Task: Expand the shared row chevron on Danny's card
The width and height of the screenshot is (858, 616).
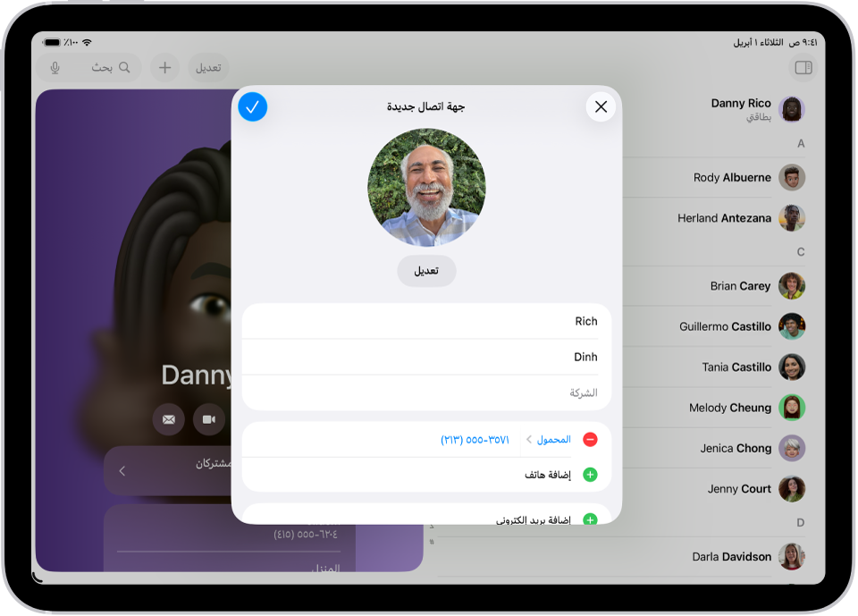Action: tap(122, 471)
